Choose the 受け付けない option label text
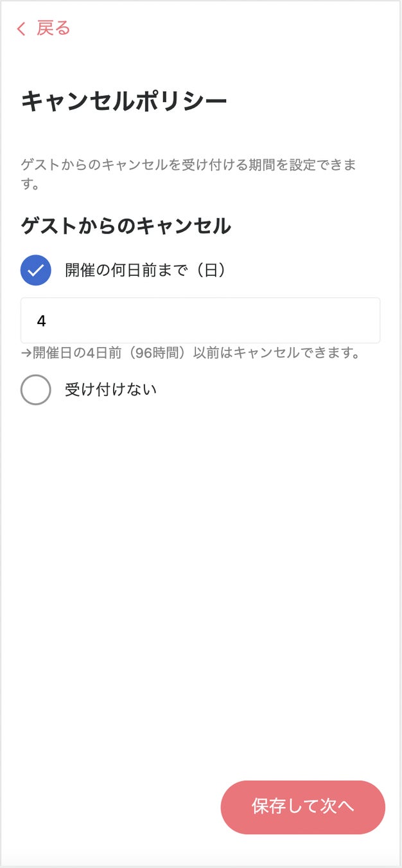 pyautogui.click(x=110, y=390)
